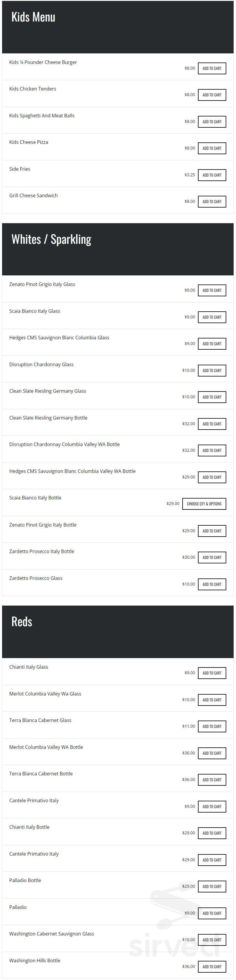The width and height of the screenshot is (236, 980).
Task: Choose qty & options for Scaia Bianco Bottle
Action: [x=204, y=504]
